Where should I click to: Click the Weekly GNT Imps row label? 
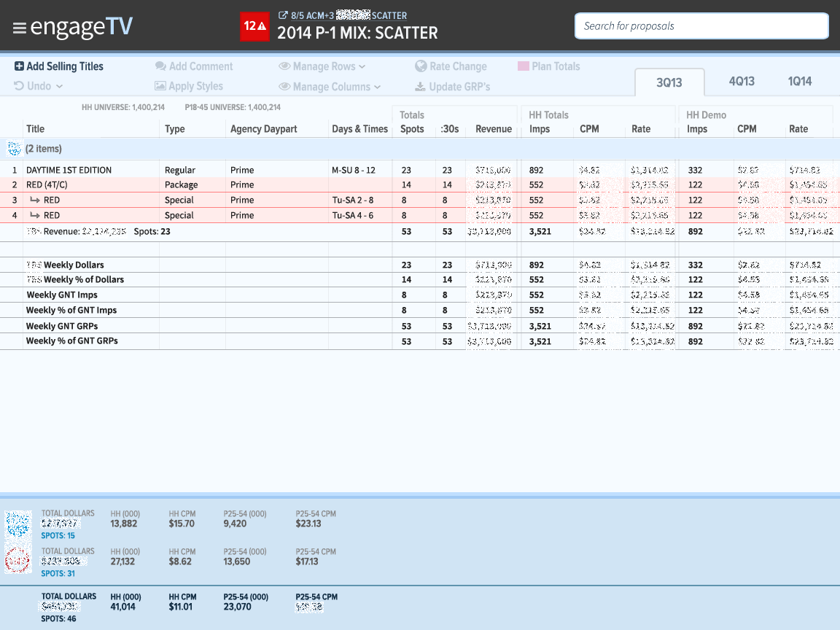pyautogui.click(x=62, y=295)
